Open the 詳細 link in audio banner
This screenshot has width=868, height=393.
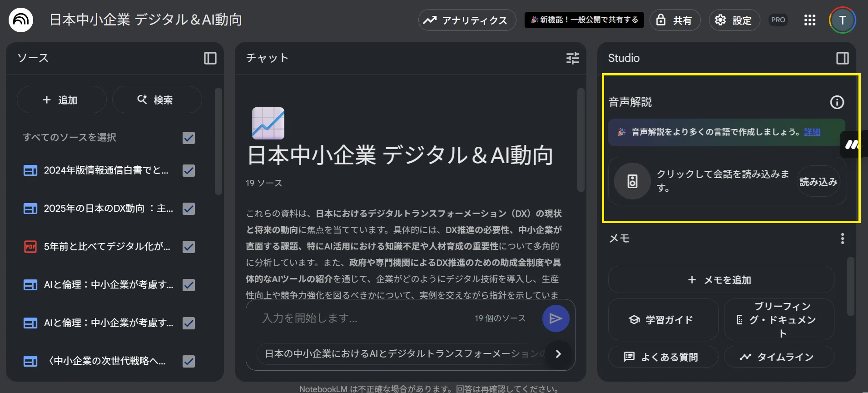pos(812,132)
